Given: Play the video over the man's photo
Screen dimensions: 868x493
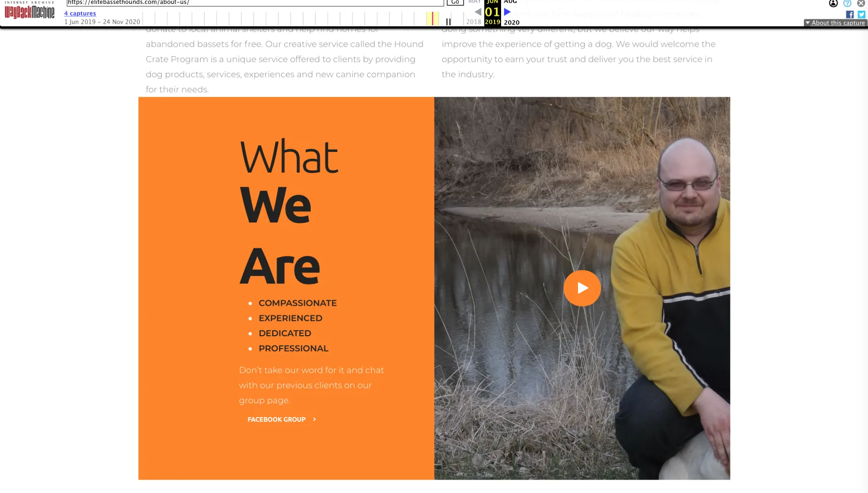Looking at the screenshot, I should click(x=582, y=288).
